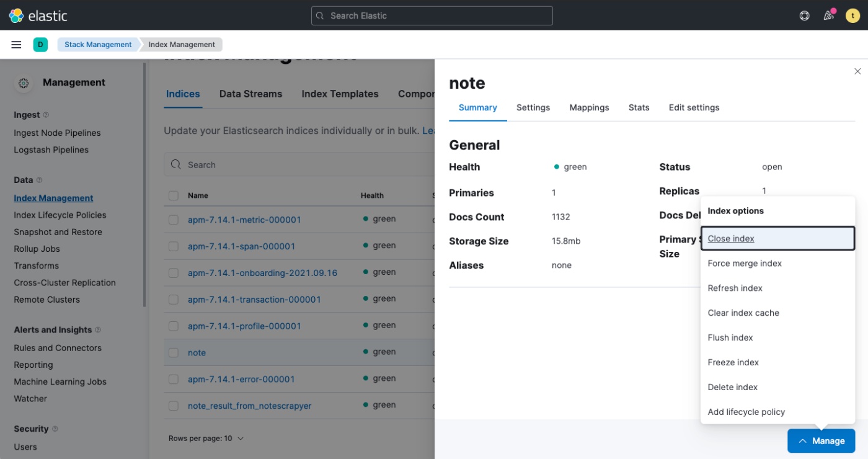868x459 pixels.
Task: Switch to the Summary tab
Action: (478, 108)
